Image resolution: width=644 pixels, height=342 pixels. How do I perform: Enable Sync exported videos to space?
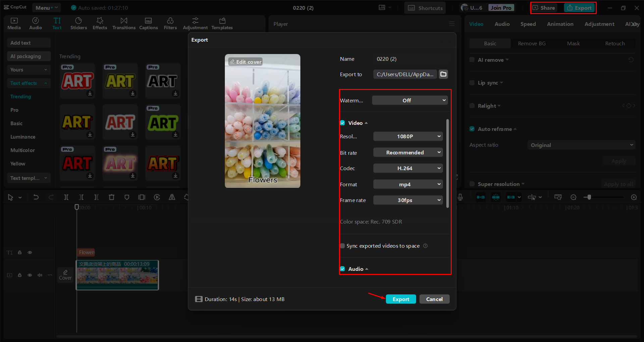pyautogui.click(x=342, y=246)
